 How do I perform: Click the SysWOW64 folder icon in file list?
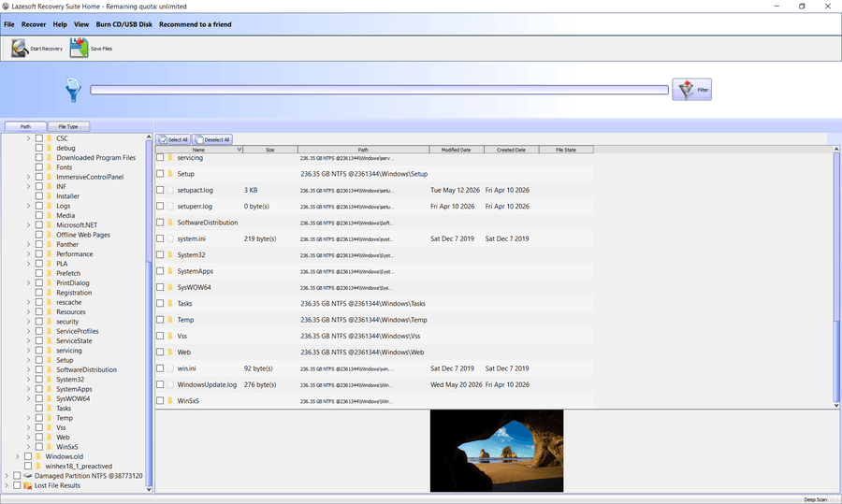(170, 288)
